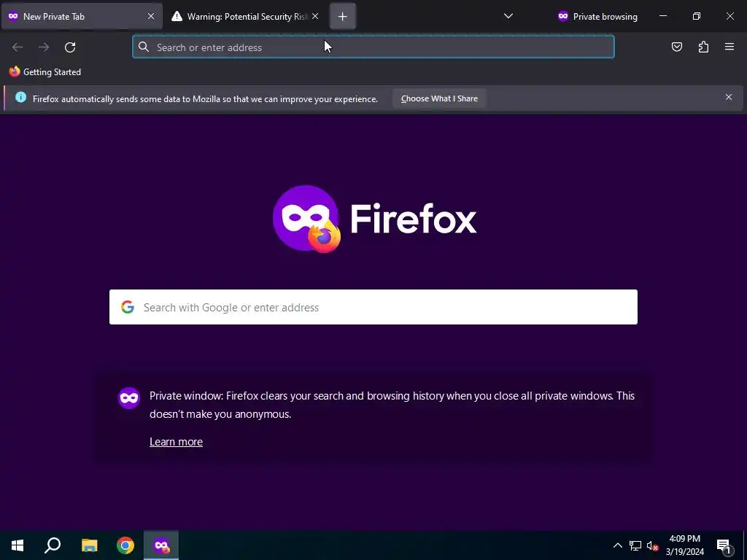Viewport: 747px width, 560px height.
Task: Open a new tab with plus button
Action: coord(343,17)
